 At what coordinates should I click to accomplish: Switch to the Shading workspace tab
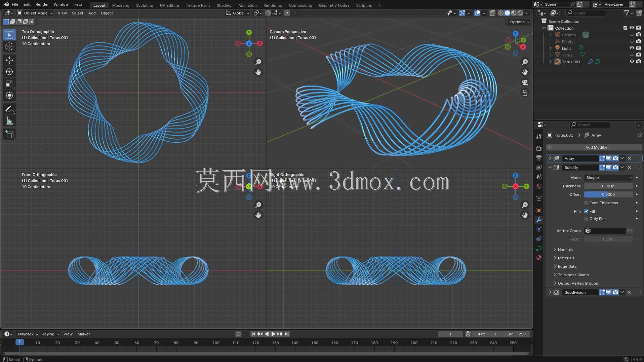(224, 5)
